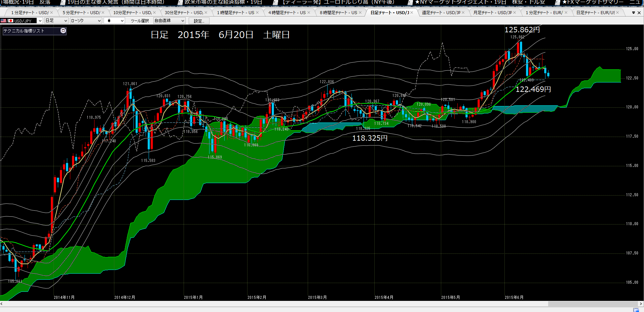The width and height of the screenshot is (644, 312).
Task: Open headline '★FXマーケットサマリー'
Action: (601, 2)
